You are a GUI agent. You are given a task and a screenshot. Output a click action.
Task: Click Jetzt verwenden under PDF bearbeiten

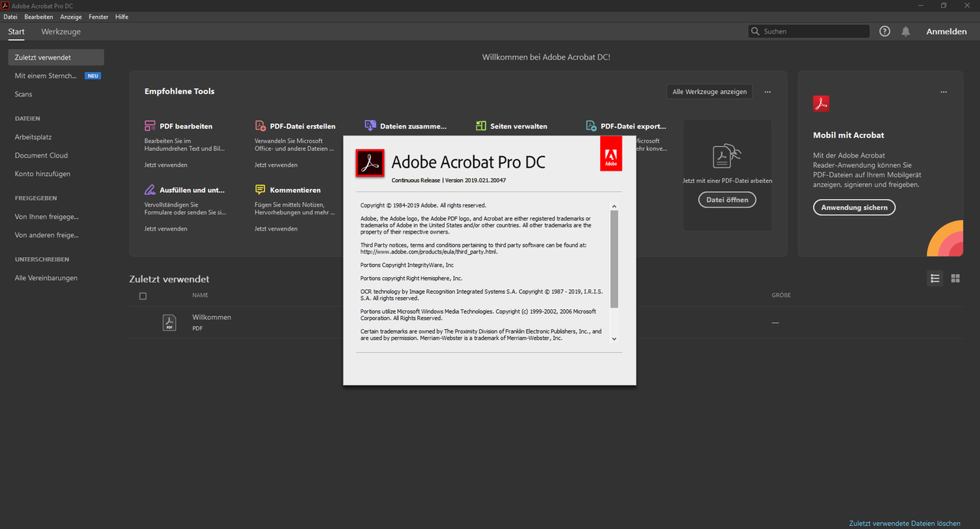(x=166, y=165)
